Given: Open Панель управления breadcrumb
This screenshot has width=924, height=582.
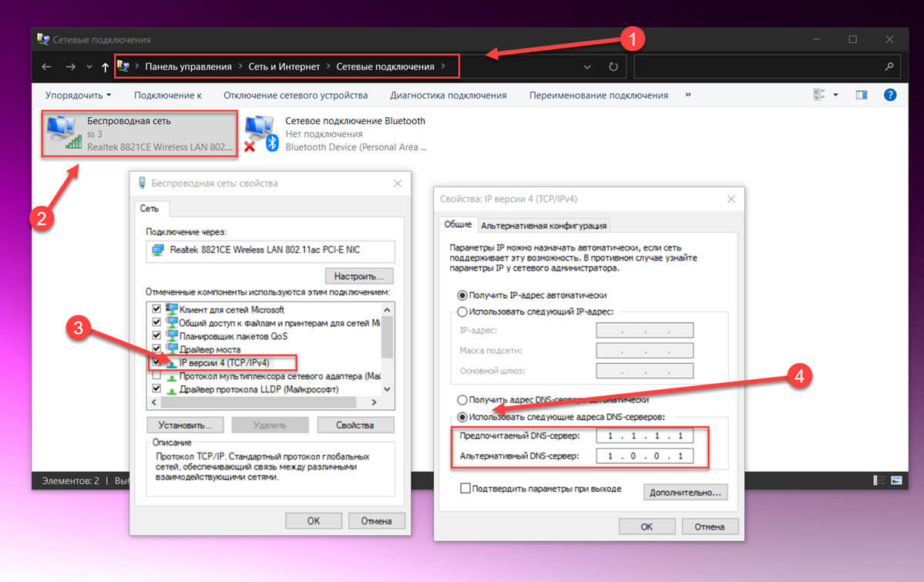Looking at the screenshot, I should 188,66.
